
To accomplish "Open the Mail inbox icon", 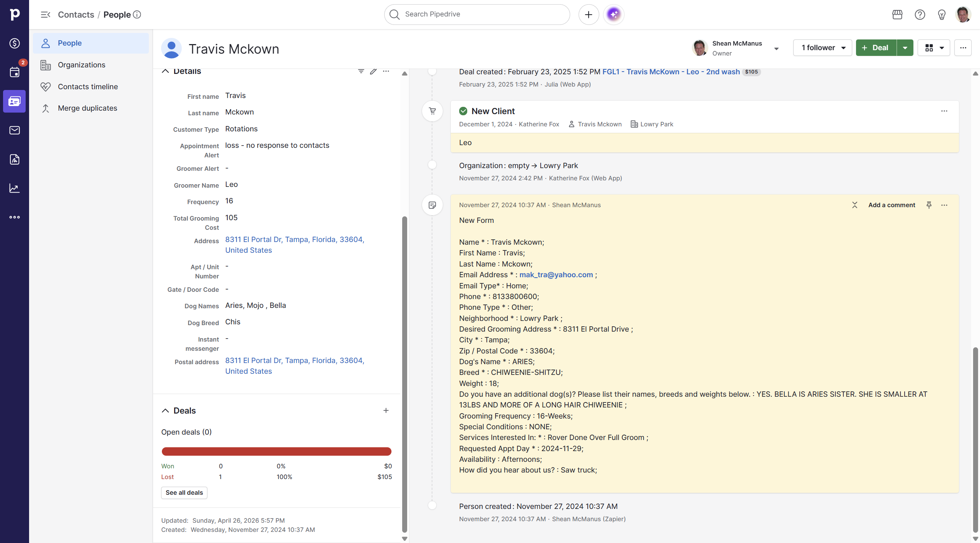I will pos(15,130).
